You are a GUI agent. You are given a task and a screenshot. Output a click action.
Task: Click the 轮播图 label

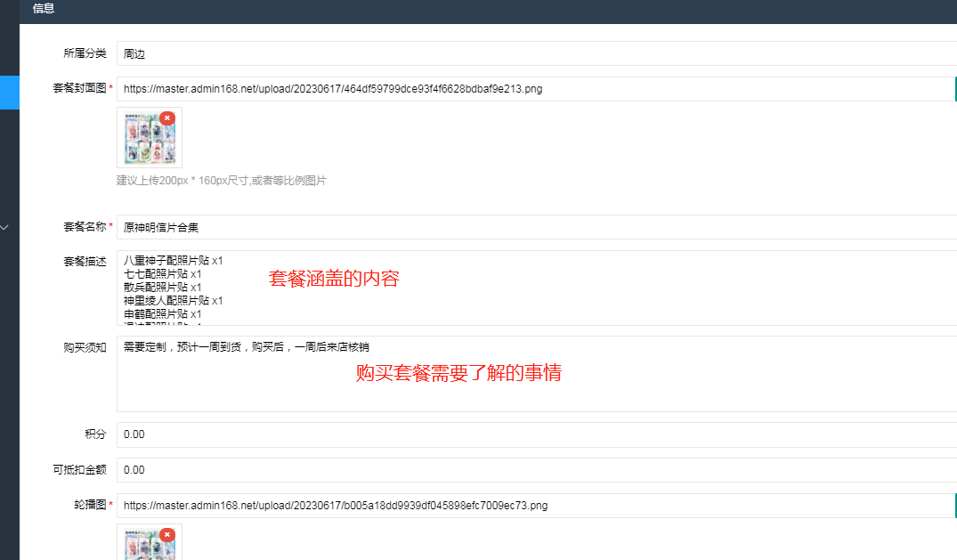point(90,505)
